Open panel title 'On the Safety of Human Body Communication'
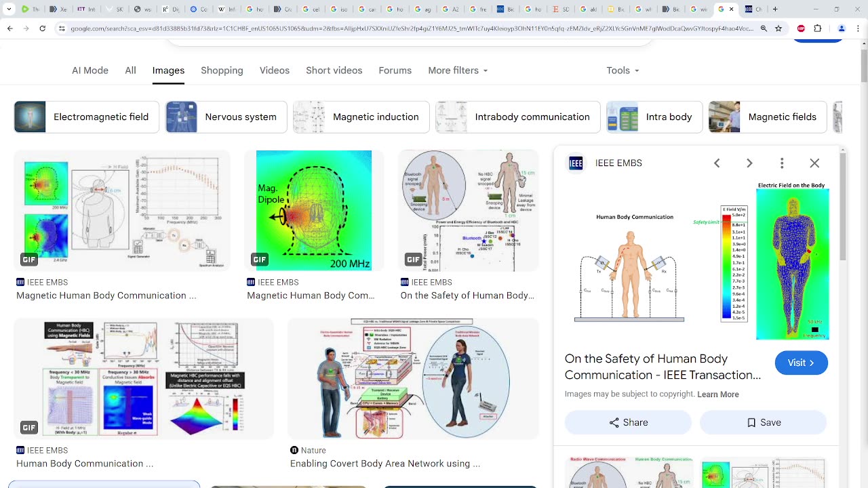 pyautogui.click(x=663, y=367)
